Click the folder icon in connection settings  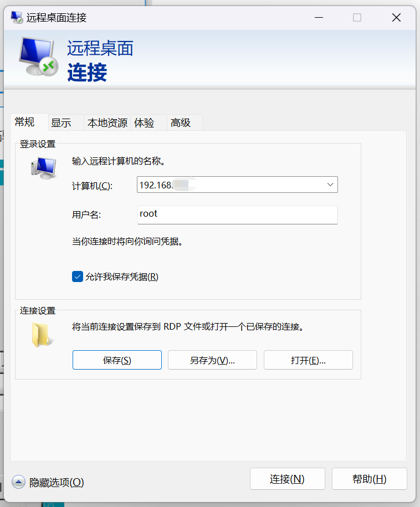point(43,334)
